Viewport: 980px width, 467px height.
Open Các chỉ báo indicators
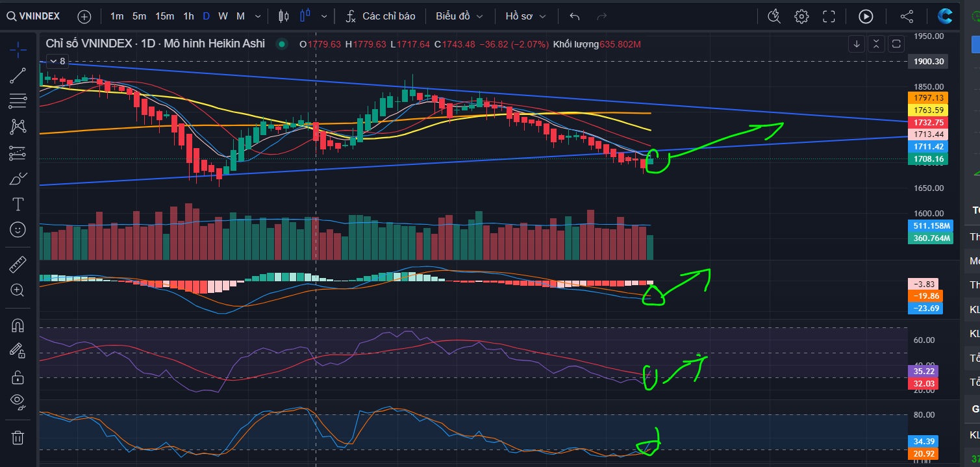pos(380,16)
